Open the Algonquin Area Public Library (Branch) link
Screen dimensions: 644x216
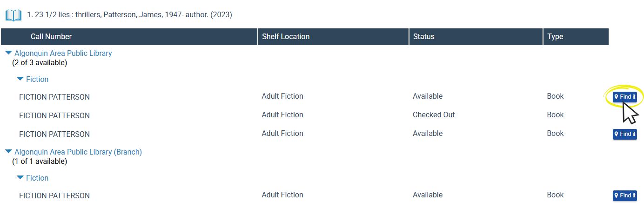78,152
